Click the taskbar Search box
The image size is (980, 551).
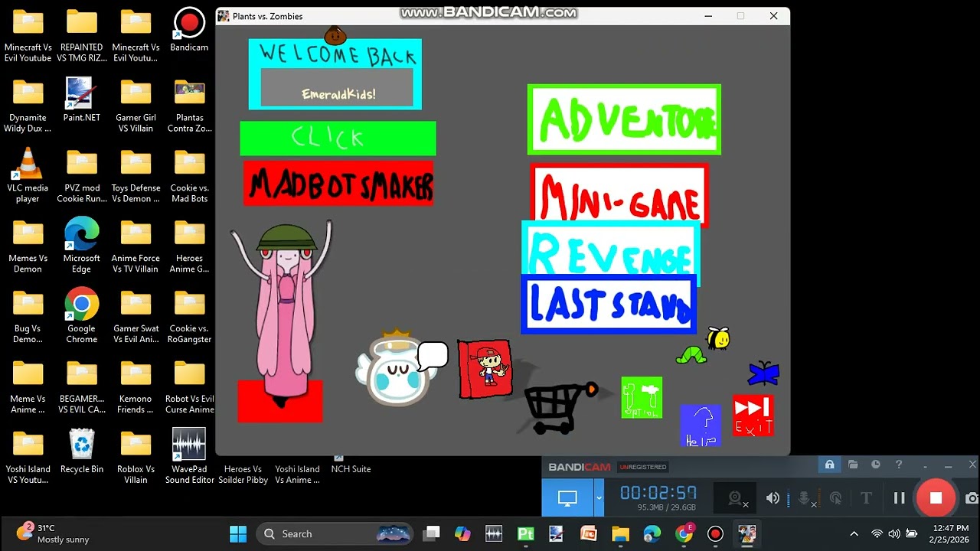point(335,533)
